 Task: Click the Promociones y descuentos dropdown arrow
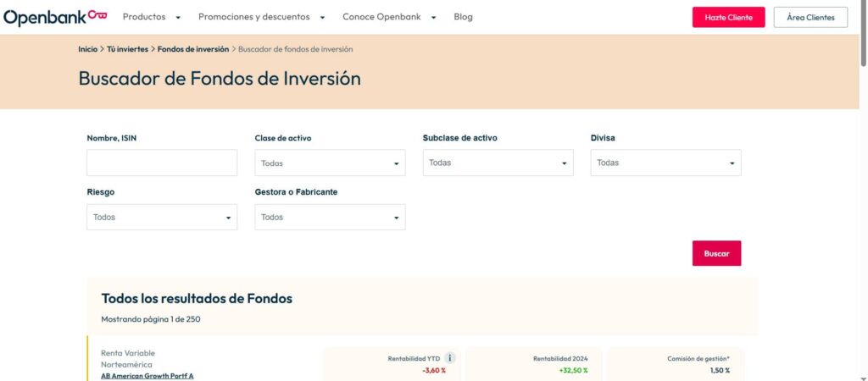(322, 18)
